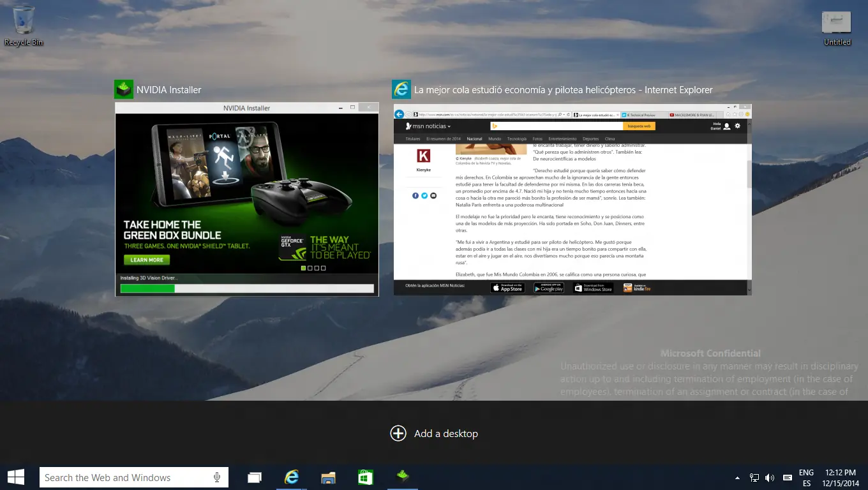Screen dimensions: 868x490
Task: Expand the hidden tray icons arrow
Action: coord(738,478)
